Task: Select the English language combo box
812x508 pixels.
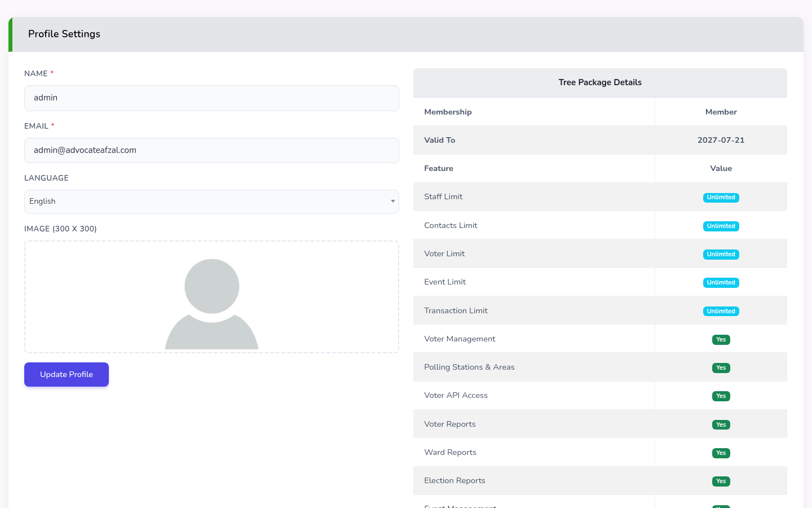Action: [211, 202]
